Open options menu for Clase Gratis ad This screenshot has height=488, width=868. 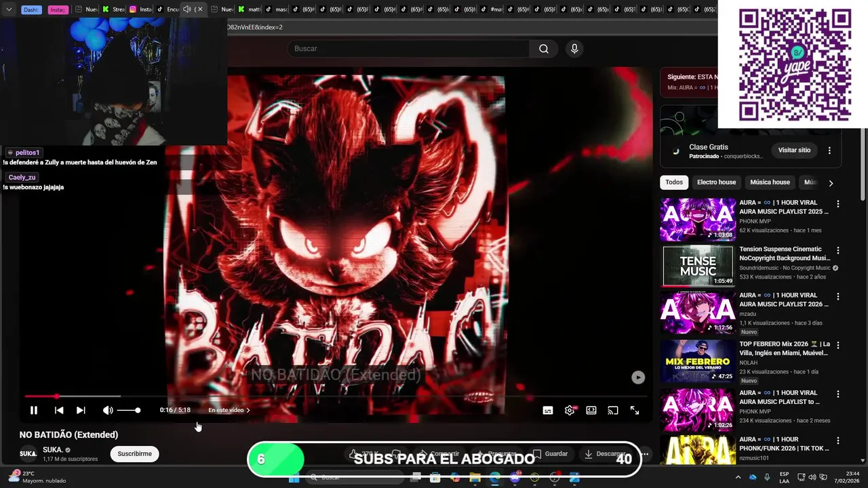[x=829, y=150]
